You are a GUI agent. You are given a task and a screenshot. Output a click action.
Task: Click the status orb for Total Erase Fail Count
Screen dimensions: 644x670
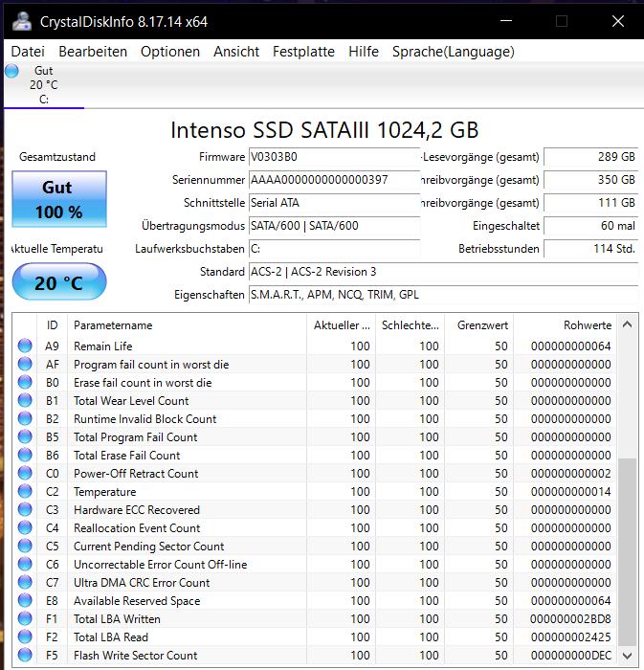(25, 455)
